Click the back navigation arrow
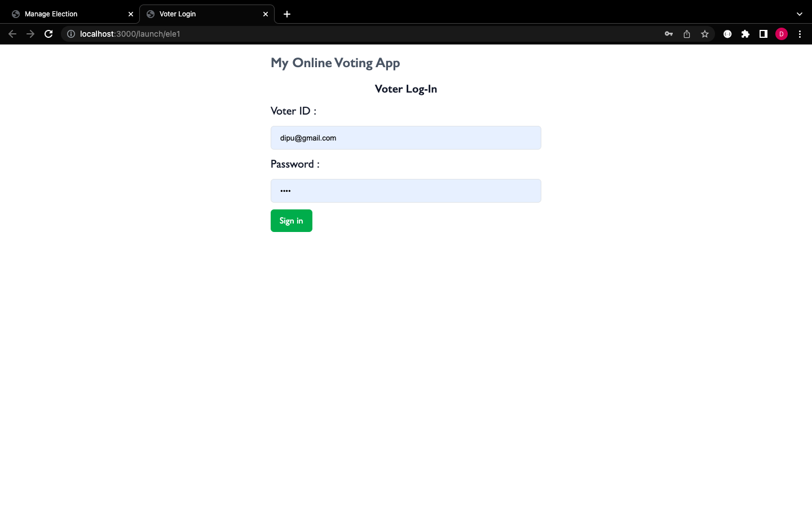 12,34
